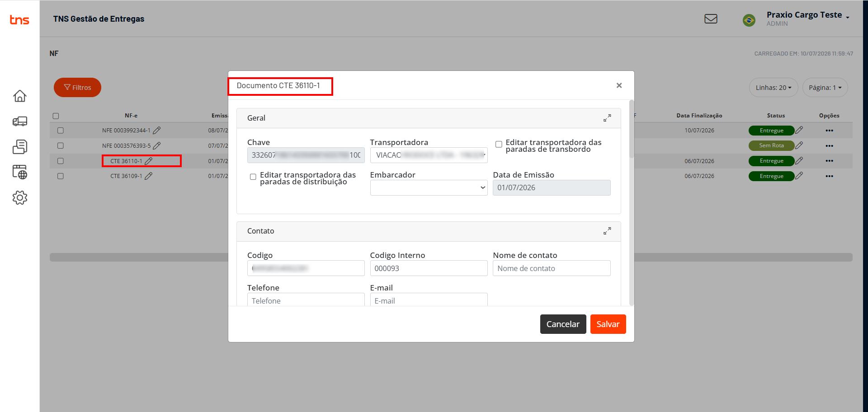Click the Filtros button
This screenshot has width=868, height=412.
tap(77, 88)
